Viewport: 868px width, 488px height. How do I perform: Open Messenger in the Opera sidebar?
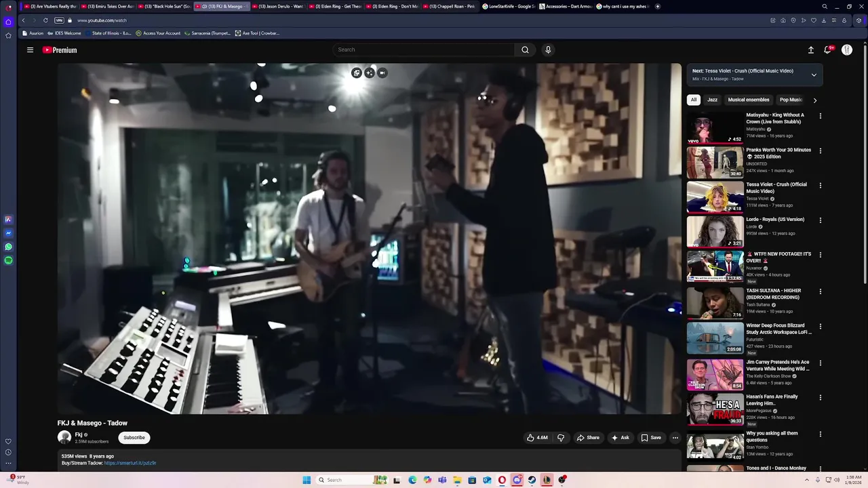pyautogui.click(x=8, y=233)
